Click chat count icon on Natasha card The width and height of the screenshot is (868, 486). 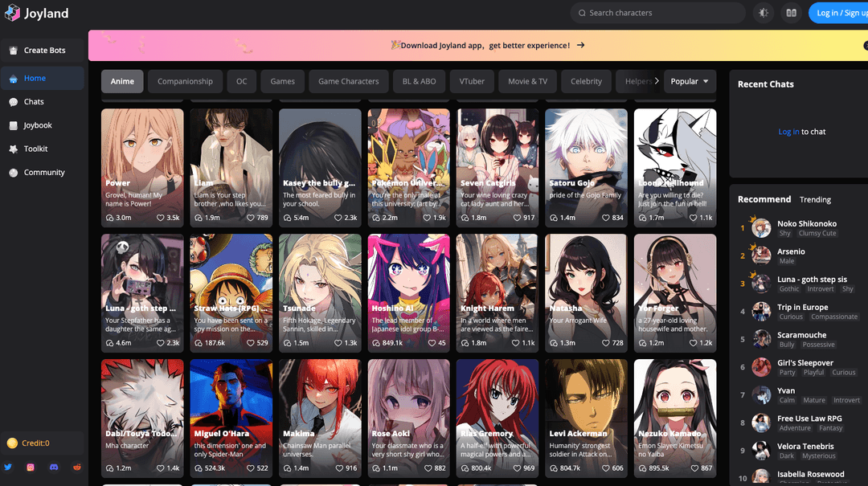(554, 343)
